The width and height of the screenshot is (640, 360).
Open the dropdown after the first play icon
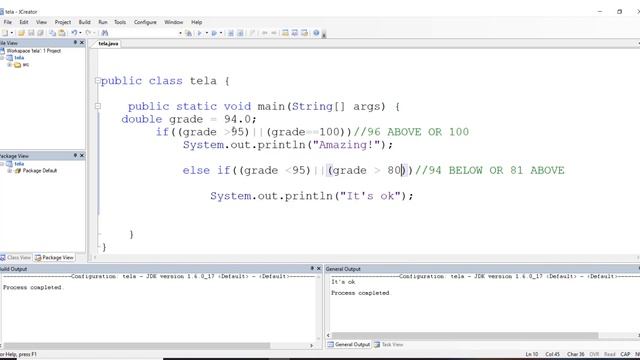(207, 33)
